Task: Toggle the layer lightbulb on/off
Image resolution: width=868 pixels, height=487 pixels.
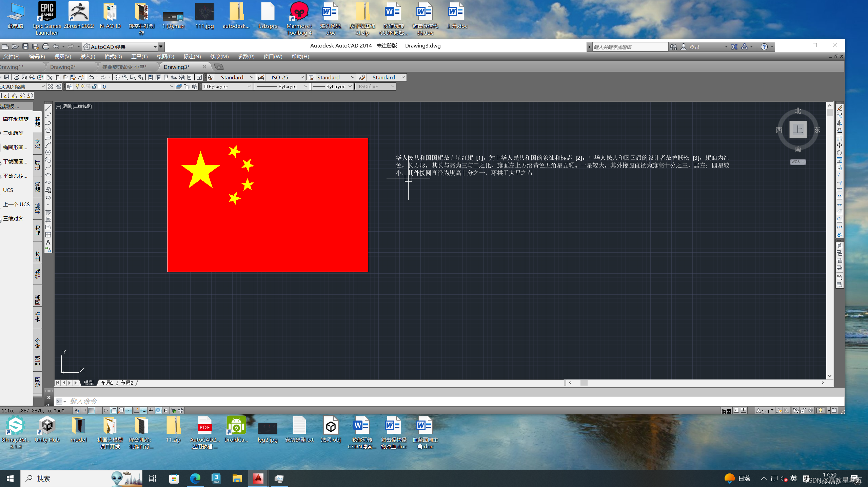Action: pos(77,86)
